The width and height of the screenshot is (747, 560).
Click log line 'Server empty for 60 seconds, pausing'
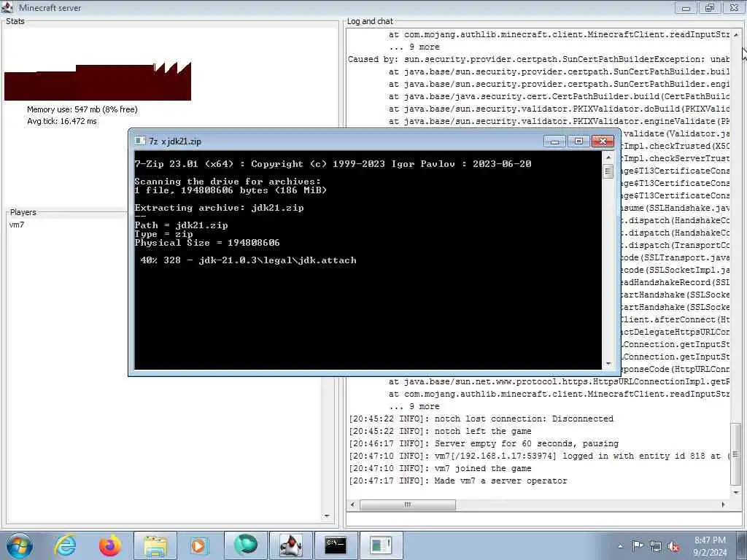(484, 443)
